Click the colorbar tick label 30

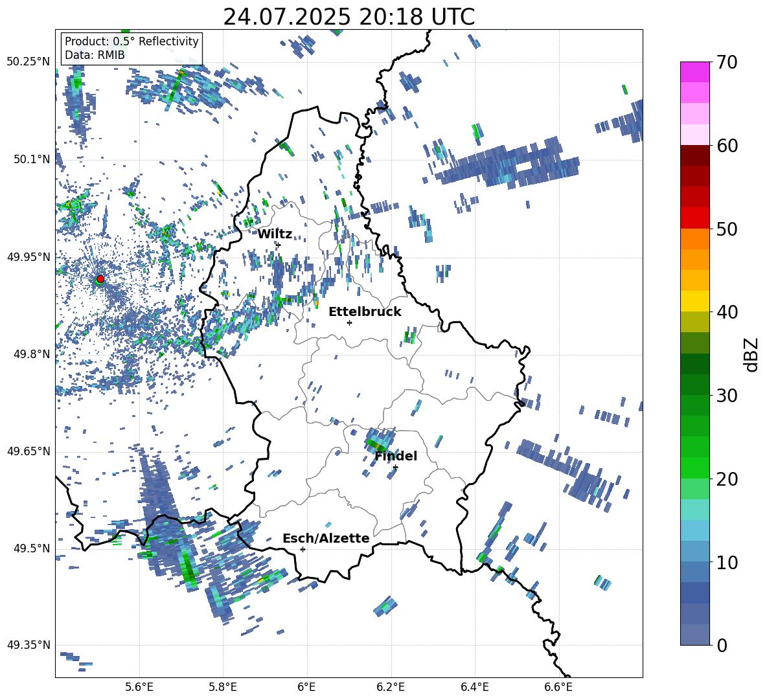click(x=727, y=396)
